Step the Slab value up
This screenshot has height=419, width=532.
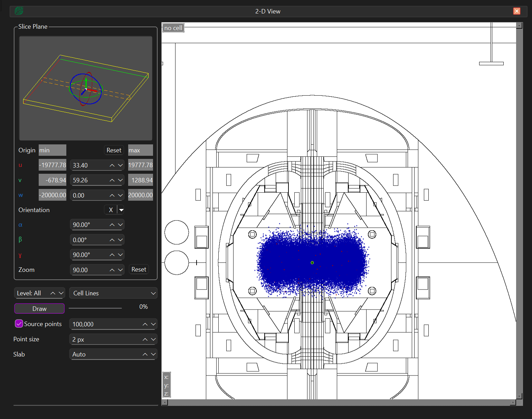point(145,354)
